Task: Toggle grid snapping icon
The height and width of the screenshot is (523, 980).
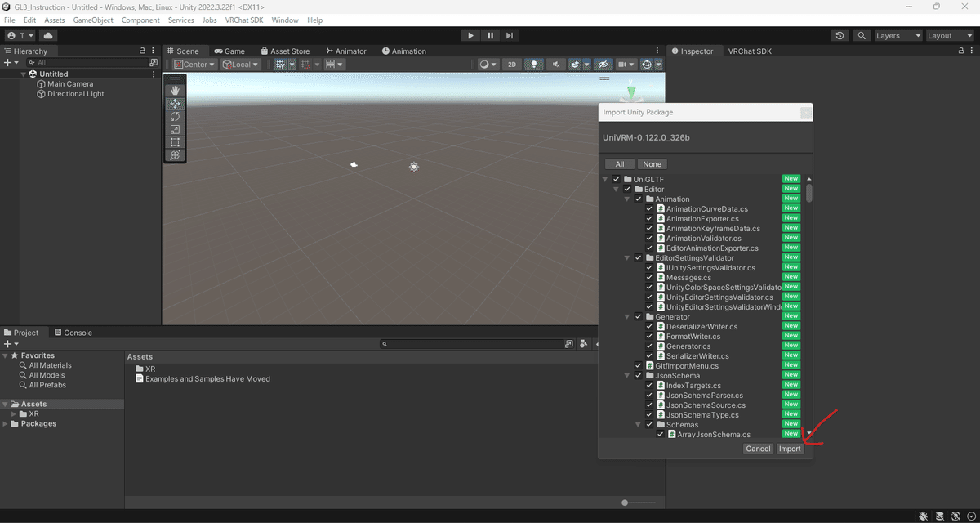Action: tap(305, 65)
